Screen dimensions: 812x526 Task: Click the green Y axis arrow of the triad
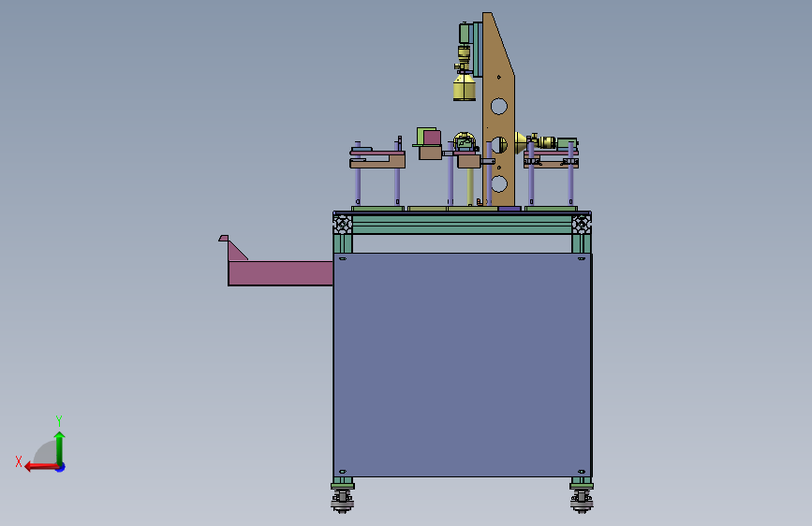coord(60,447)
